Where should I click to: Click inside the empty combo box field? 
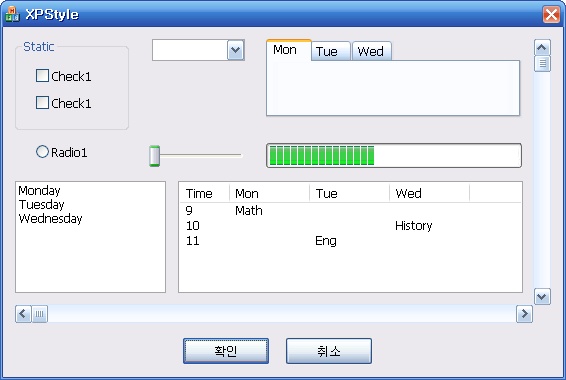[x=190, y=50]
